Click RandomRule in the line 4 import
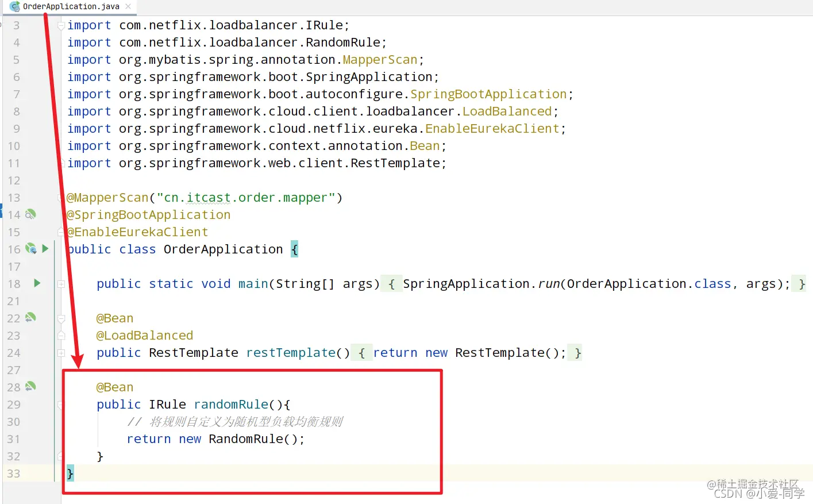This screenshot has width=813, height=504. (343, 43)
